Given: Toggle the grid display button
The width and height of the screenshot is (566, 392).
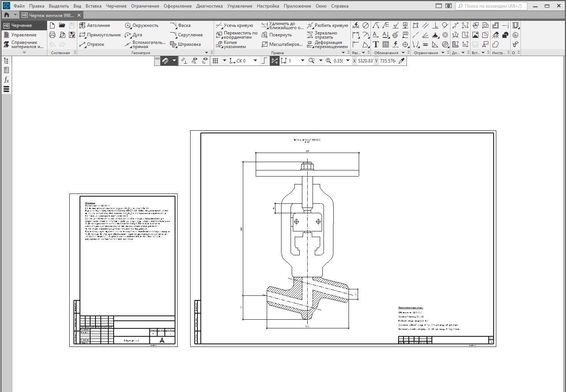Looking at the screenshot, I should [x=216, y=61].
